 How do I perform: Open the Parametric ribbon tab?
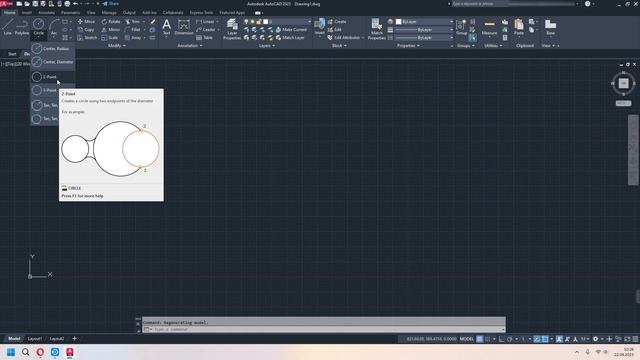pyautogui.click(x=71, y=13)
